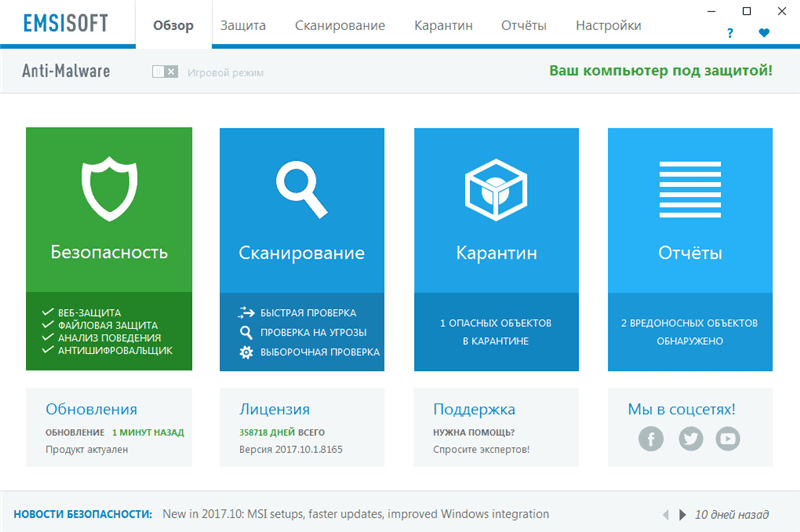Click the Сканирование tile title

point(302,253)
